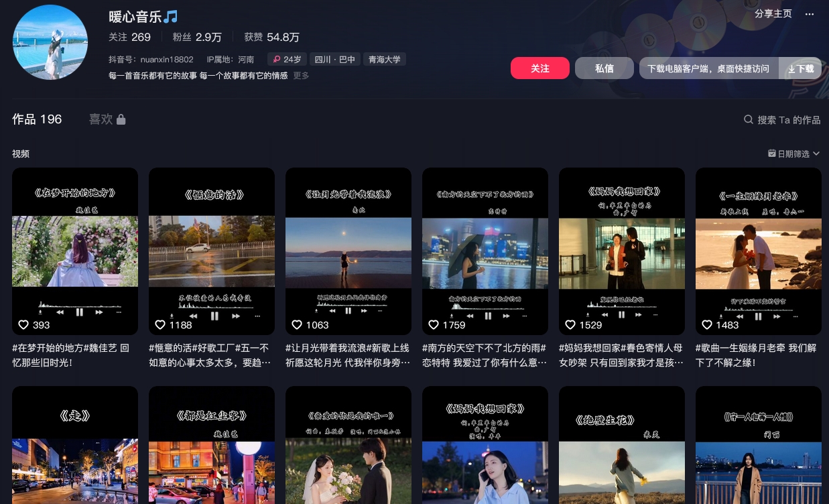Open video 《在梦开始的地方》 thumbnail
This screenshot has width=829, height=504.
(75, 251)
